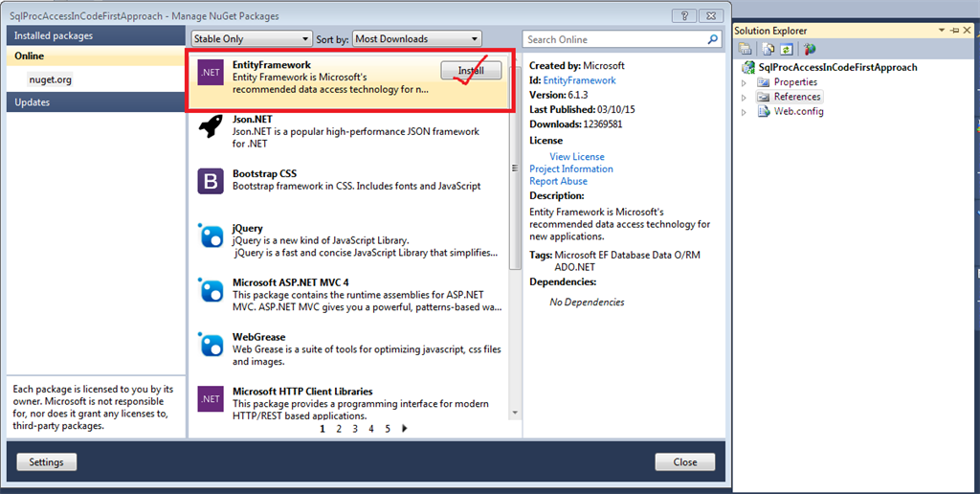The height and width of the screenshot is (494, 980).
Task: Open the Project Information link
Action: click(x=571, y=168)
